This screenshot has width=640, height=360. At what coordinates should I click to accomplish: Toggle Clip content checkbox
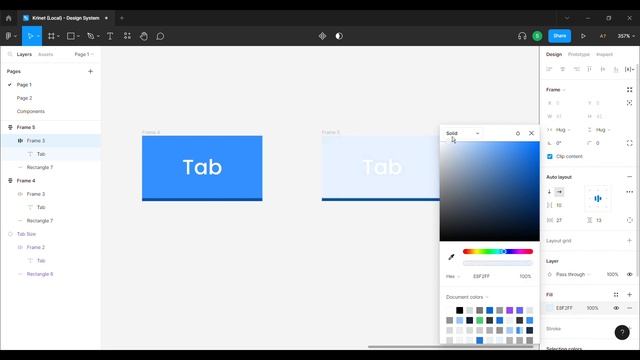(x=549, y=156)
